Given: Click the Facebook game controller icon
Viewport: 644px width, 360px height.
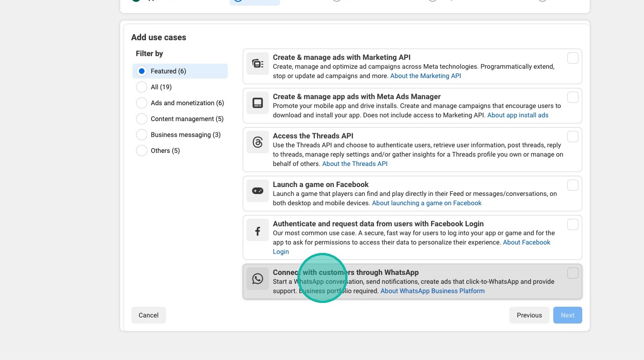Looking at the screenshot, I should 258,191.
